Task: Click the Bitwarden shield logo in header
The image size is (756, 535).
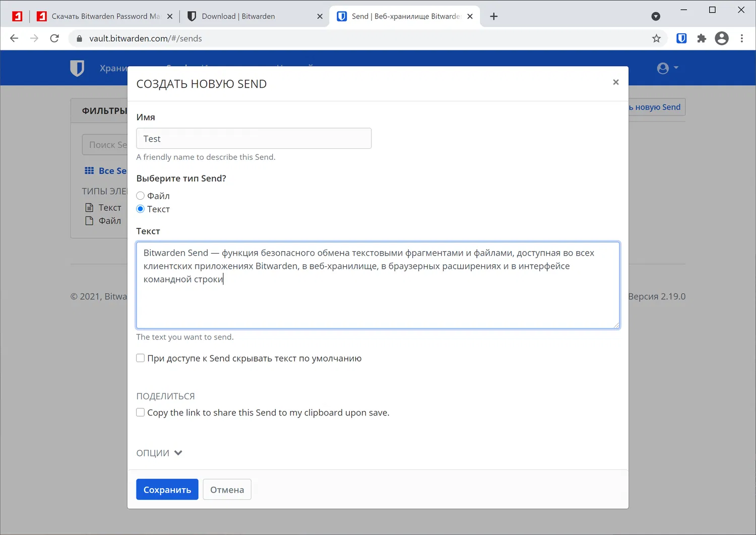Action: (77, 68)
